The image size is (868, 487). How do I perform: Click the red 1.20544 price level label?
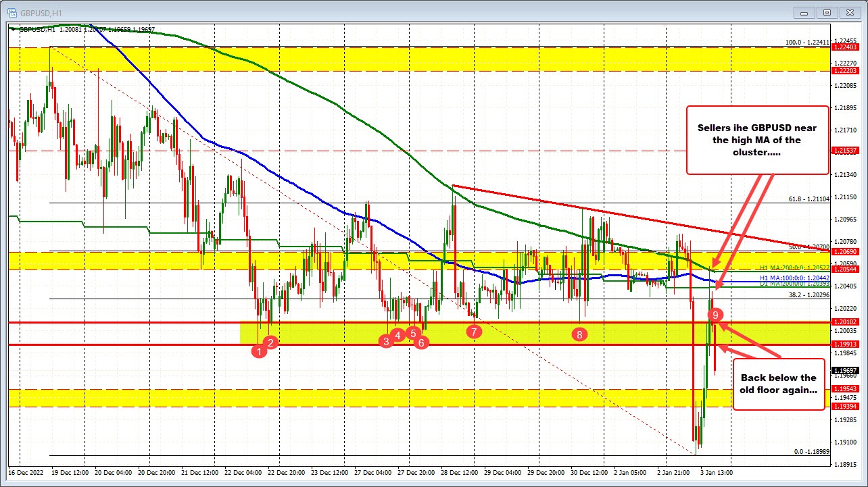pyautogui.click(x=846, y=269)
